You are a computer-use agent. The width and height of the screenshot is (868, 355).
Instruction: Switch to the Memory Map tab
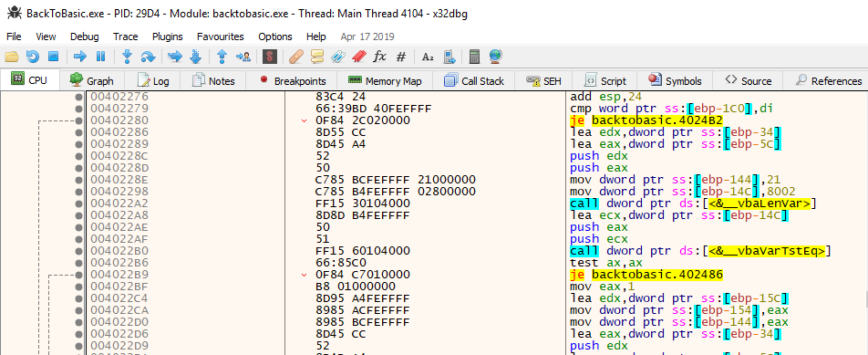click(x=386, y=81)
